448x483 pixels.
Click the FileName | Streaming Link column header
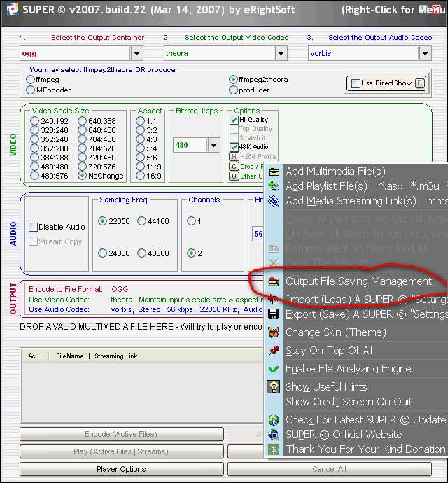point(97,356)
